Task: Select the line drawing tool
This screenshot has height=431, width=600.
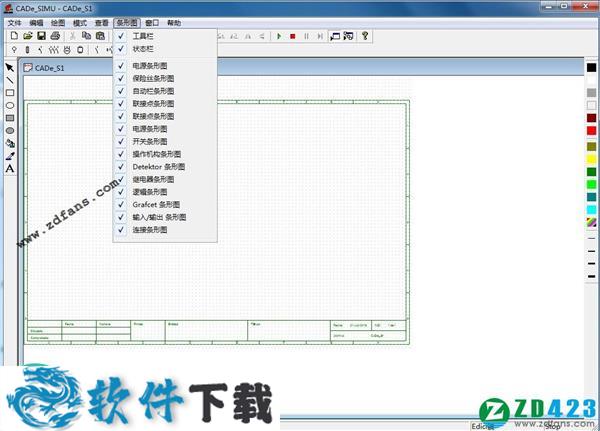Action: click(10, 80)
